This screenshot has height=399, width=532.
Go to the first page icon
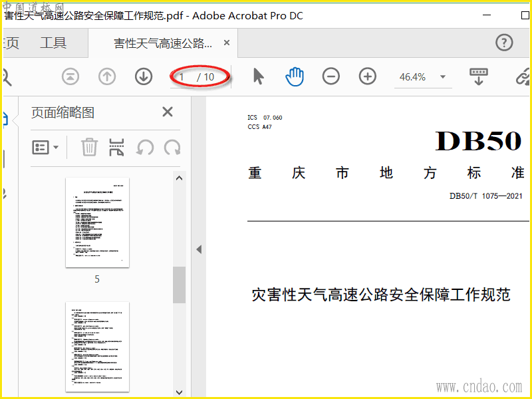70,76
